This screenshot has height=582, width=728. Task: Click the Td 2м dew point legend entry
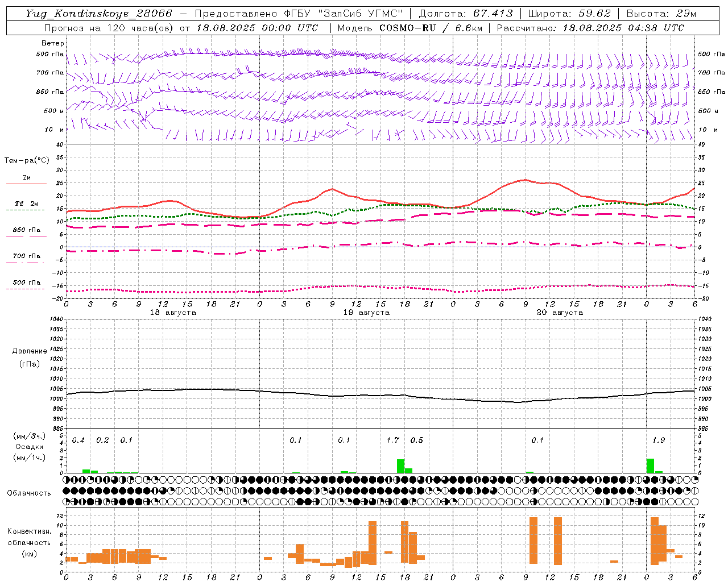[26, 203]
